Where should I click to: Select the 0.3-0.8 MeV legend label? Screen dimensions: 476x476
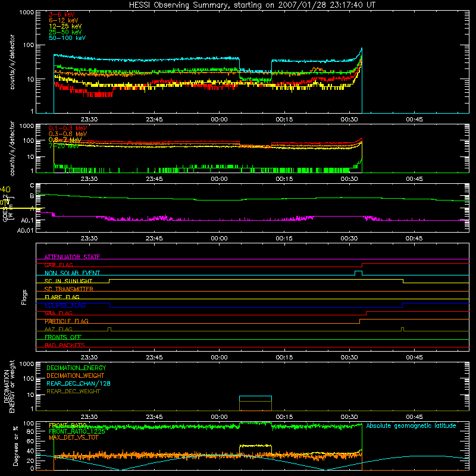click(x=68, y=134)
